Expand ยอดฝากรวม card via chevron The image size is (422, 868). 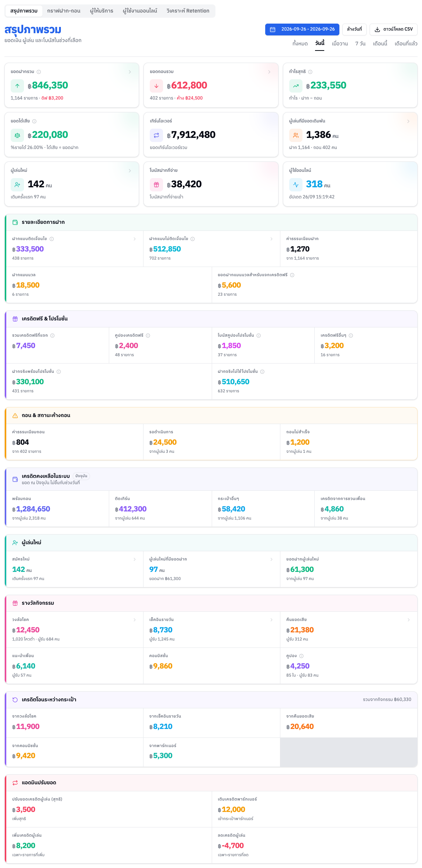point(130,72)
